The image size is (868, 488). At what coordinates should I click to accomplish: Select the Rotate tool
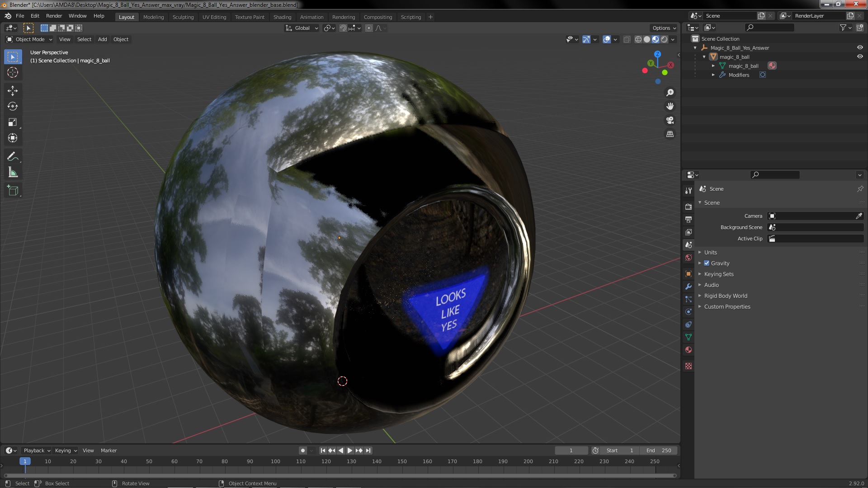coord(13,107)
